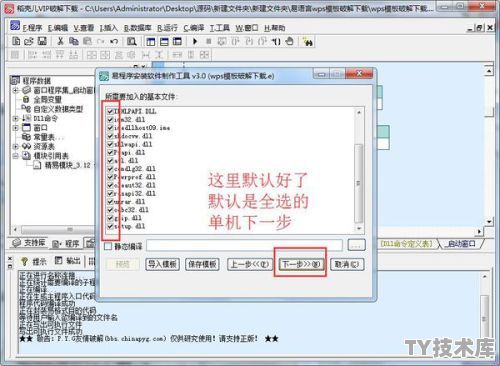The width and height of the screenshot is (500, 366).
Task: Click the icon before the hand icon
Action: [x=276, y=41]
